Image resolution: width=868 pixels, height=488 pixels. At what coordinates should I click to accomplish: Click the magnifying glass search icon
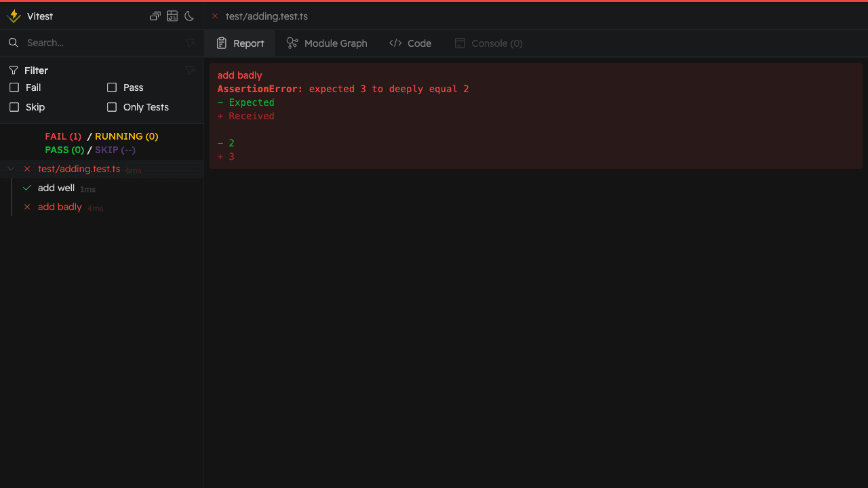coord(13,43)
